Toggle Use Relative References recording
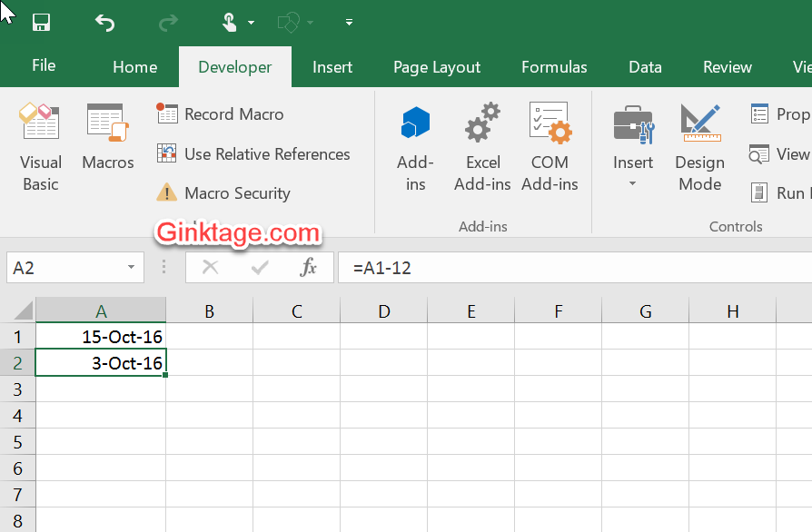The width and height of the screenshot is (812, 532). [x=167, y=154]
